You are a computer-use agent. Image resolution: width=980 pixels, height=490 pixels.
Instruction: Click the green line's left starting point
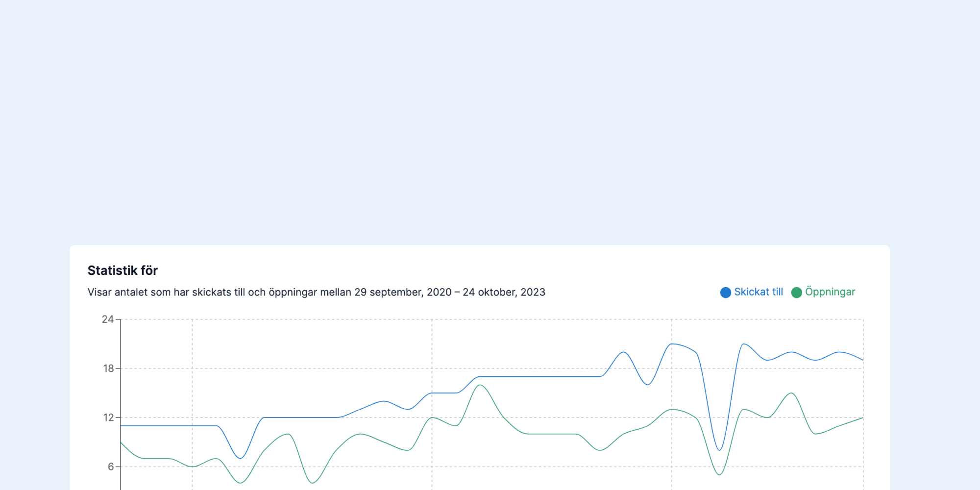click(x=122, y=442)
